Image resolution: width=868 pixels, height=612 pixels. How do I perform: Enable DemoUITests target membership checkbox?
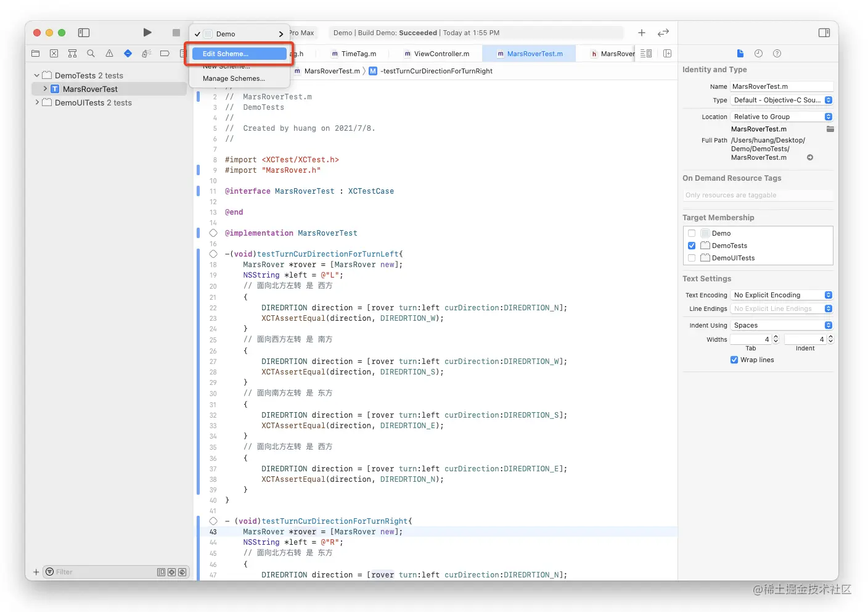point(692,258)
